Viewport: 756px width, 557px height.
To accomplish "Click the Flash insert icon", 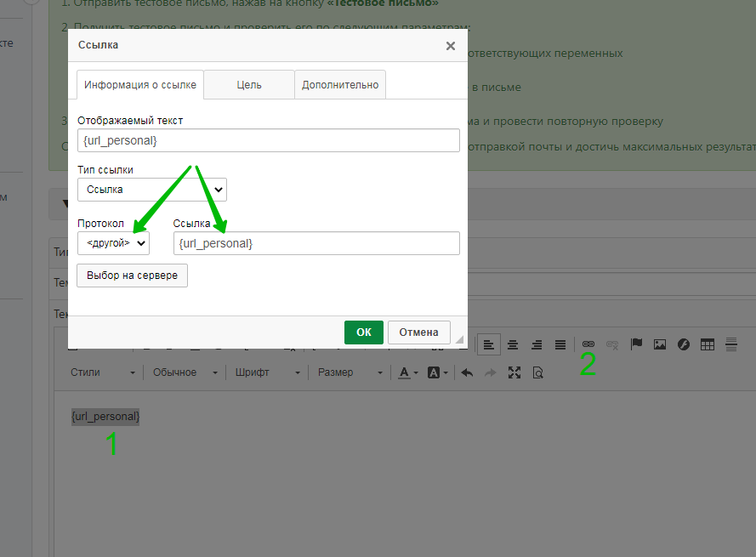I will coord(683,344).
